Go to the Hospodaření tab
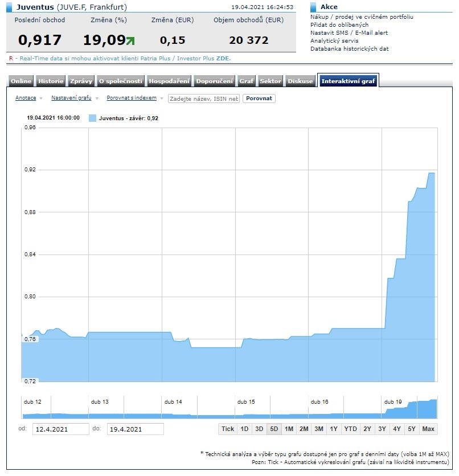The image size is (459, 476). click(169, 81)
